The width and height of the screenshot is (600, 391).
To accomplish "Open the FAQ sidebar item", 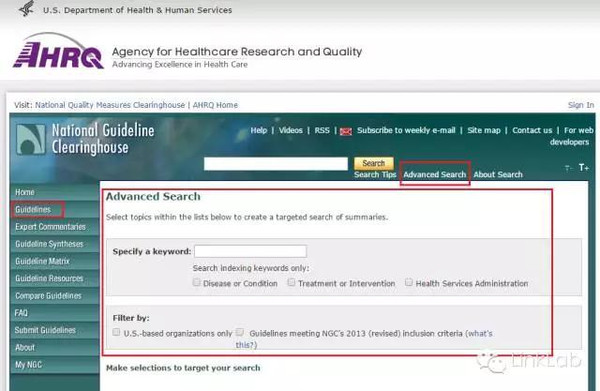I will coord(55,313).
